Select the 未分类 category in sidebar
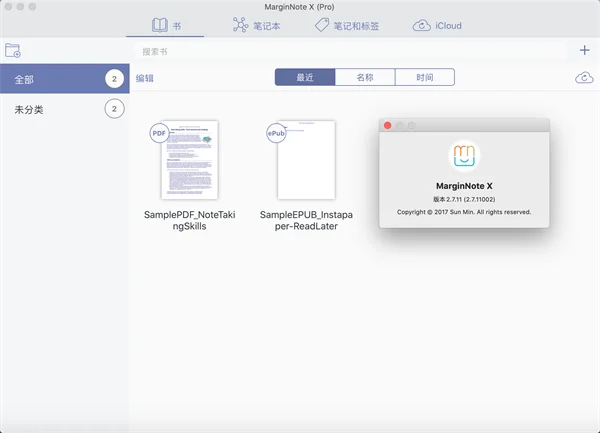 pyautogui.click(x=65, y=109)
